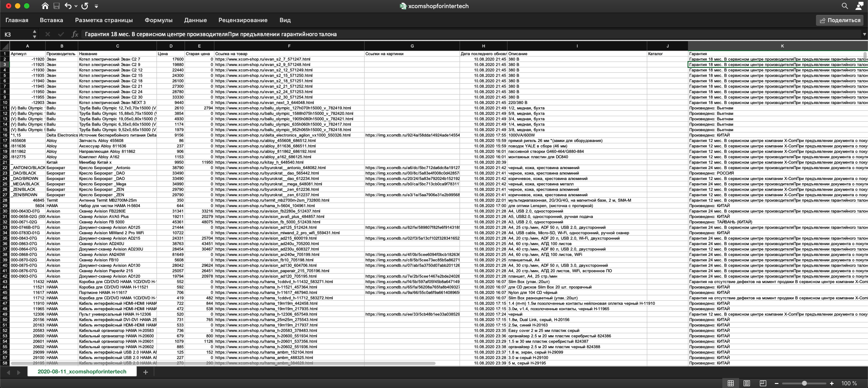Viewport: 868px width, 388px height.
Task: Select column F header
Action: pyautogui.click(x=289, y=46)
